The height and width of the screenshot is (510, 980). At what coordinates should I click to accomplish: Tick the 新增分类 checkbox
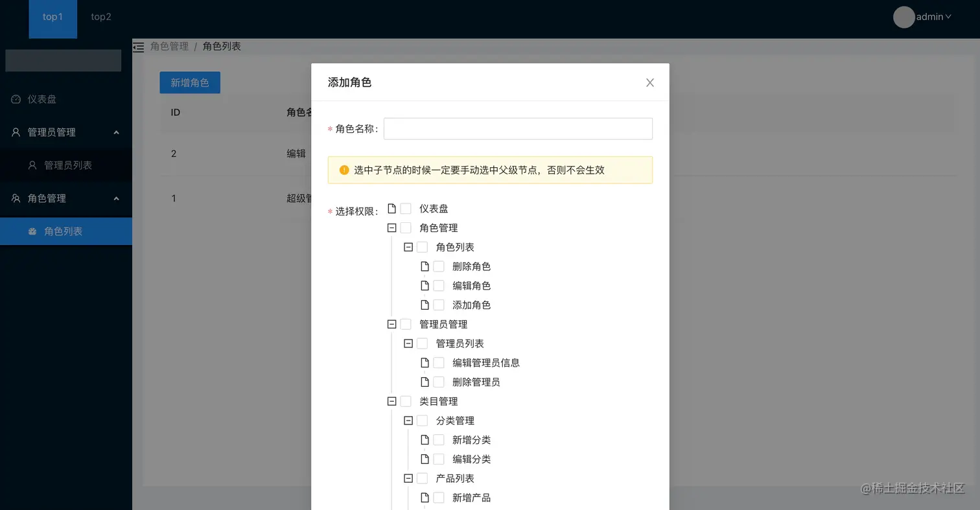coord(439,440)
